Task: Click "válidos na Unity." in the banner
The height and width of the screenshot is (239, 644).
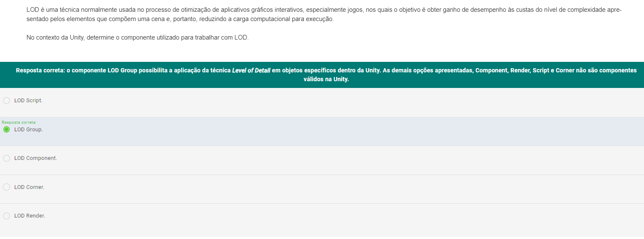Action: (x=326, y=79)
